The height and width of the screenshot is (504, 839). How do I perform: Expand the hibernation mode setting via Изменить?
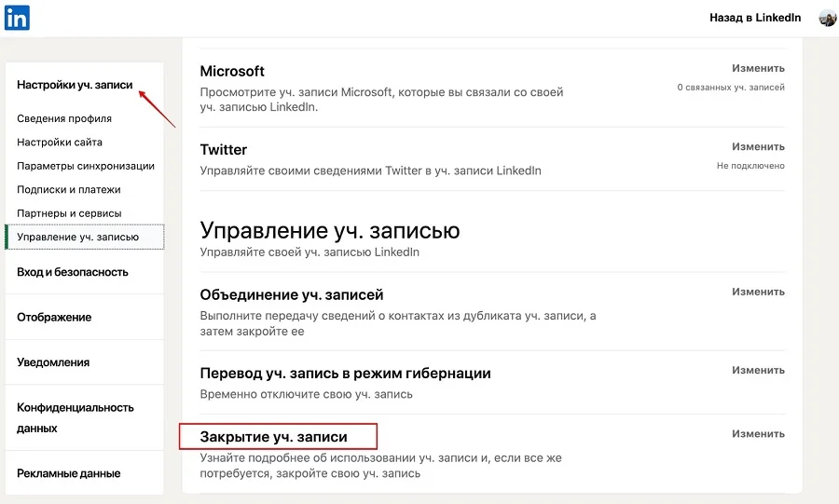click(x=758, y=370)
